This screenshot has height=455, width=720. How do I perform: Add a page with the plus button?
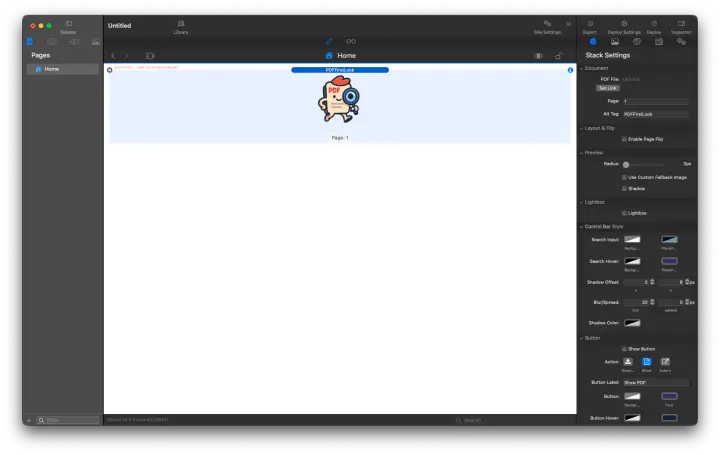(x=29, y=420)
